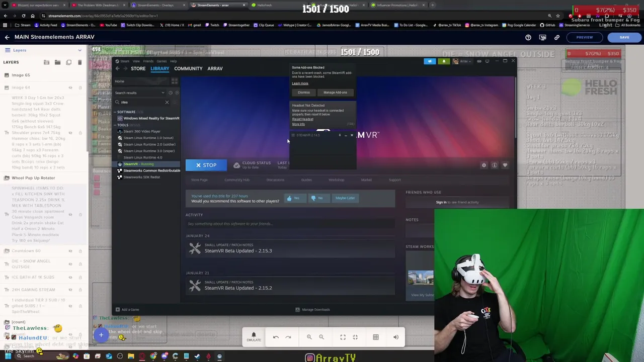
Task: Click the EMULATE bell button
Action: [254, 337]
